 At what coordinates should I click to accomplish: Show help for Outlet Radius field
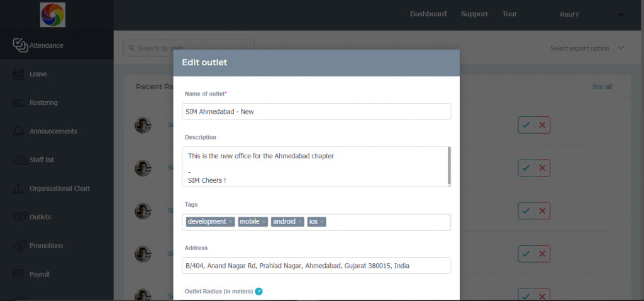(x=258, y=292)
